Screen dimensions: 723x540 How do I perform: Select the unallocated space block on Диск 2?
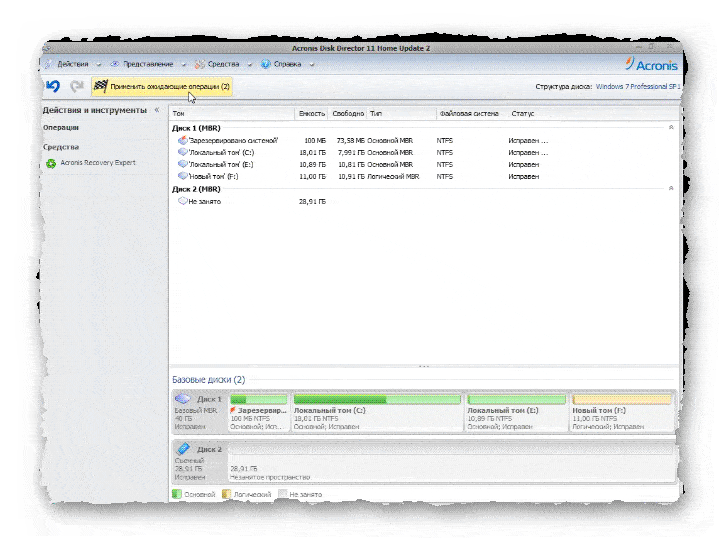pos(451,462)
